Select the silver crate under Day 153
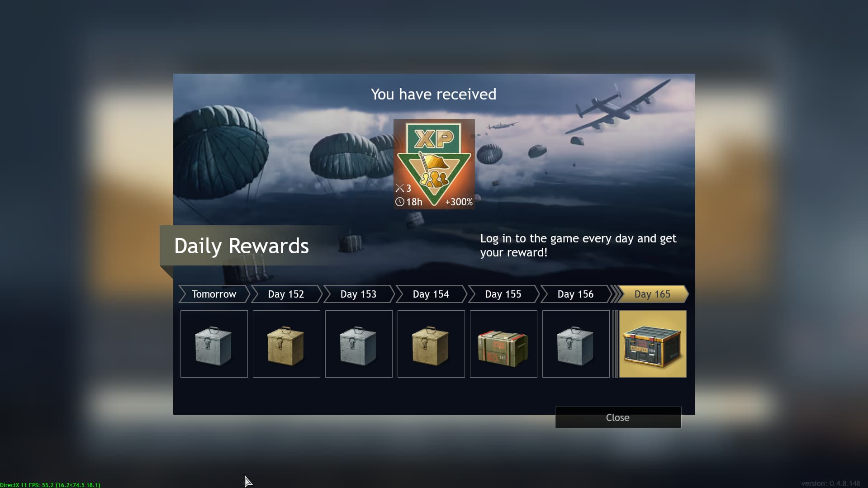 359,344
